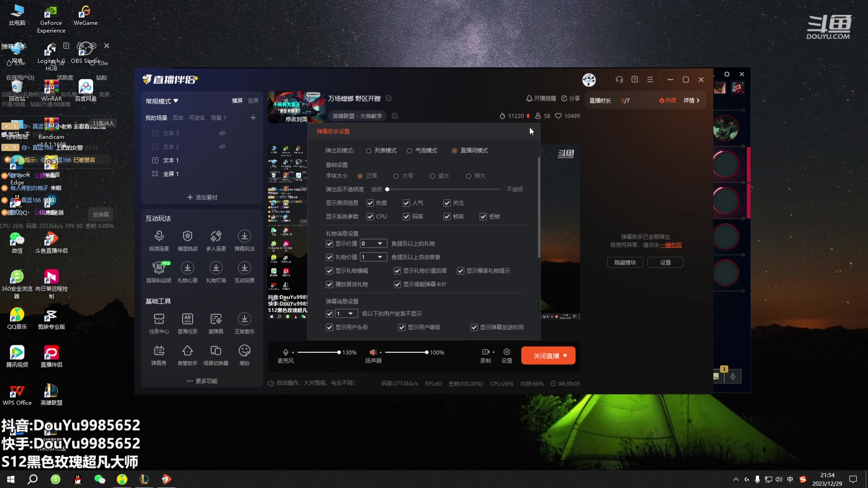The image size is (868, 488).
Task: Toggle visibility of 文本 3 source
Action: [222, 133]
